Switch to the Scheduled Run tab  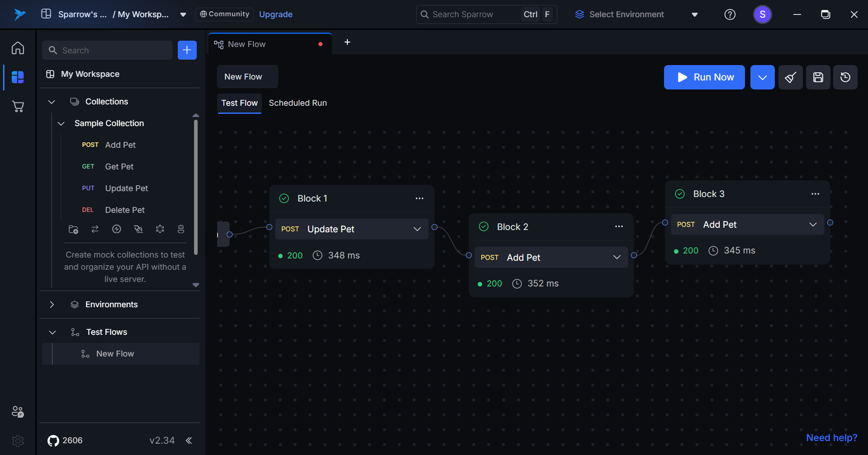coord(298,103)
